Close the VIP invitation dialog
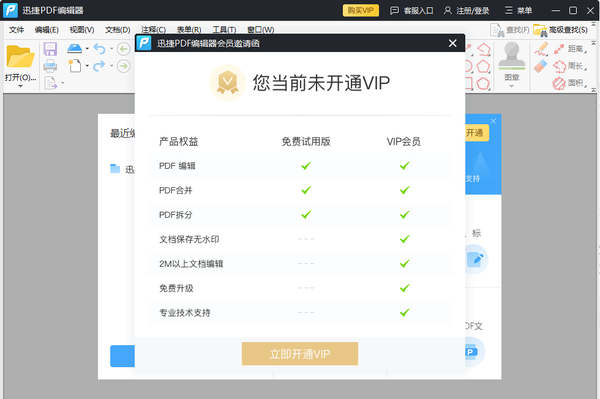 point(453,43)
